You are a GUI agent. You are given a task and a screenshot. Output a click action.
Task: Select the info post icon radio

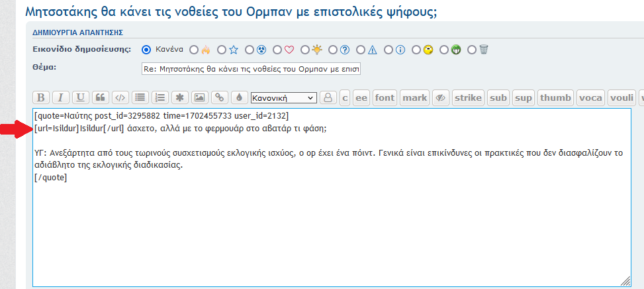(389, 50)
